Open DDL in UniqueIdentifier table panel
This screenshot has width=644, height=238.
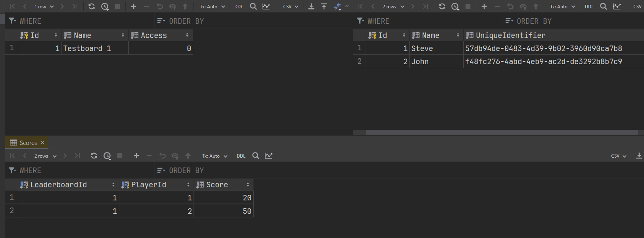(x=589, y=7)
